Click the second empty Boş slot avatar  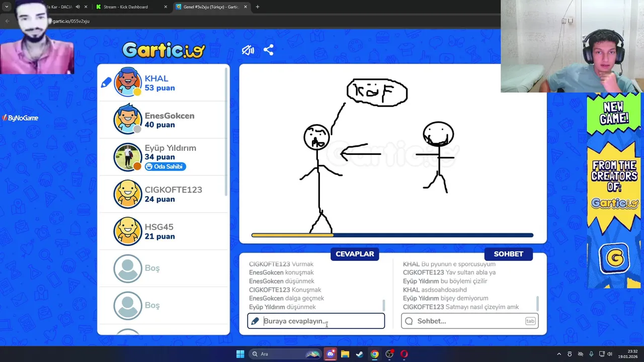pos(128,306)
